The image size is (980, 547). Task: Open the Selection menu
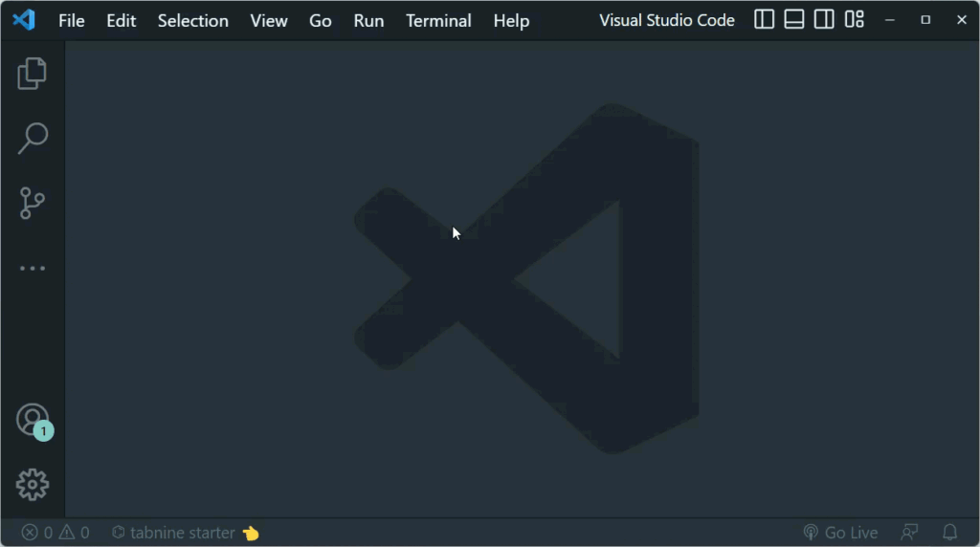click(x=193, y=21)
